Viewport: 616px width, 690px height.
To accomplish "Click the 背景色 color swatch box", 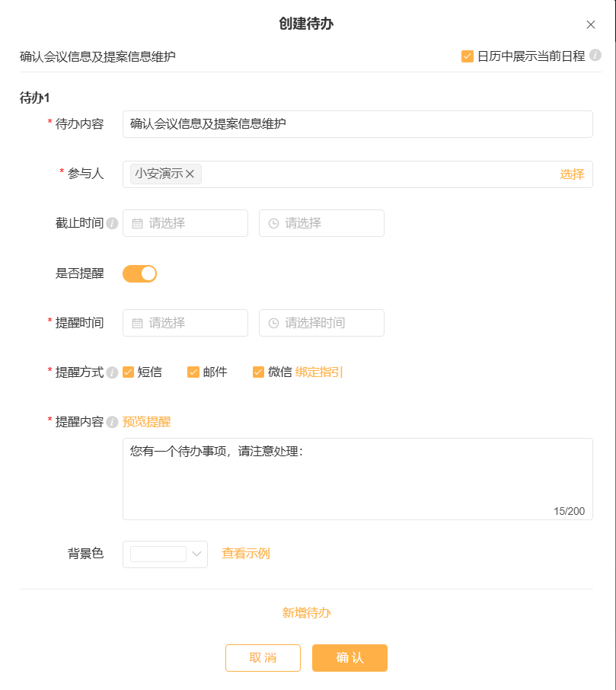I will 158,554.
